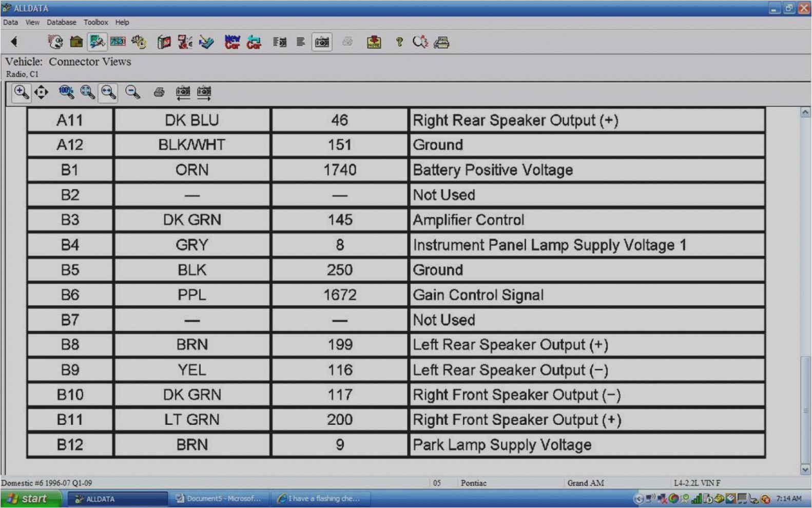Select the pushpin Note icon
Viewport: 812px width, 508px height.
pyautogui.click(x=374, y=42)
